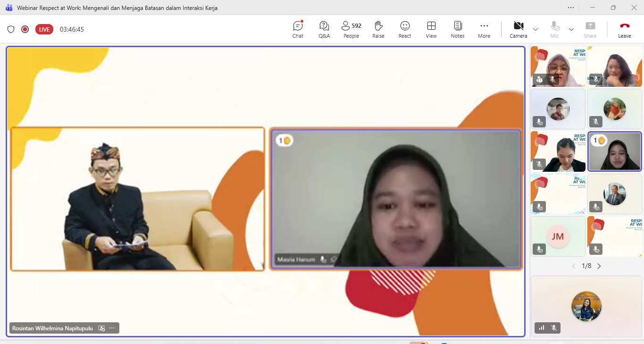
Task: Open options for Rosintan Wilhelmina Napitupulu
Action: click(112, 328)
